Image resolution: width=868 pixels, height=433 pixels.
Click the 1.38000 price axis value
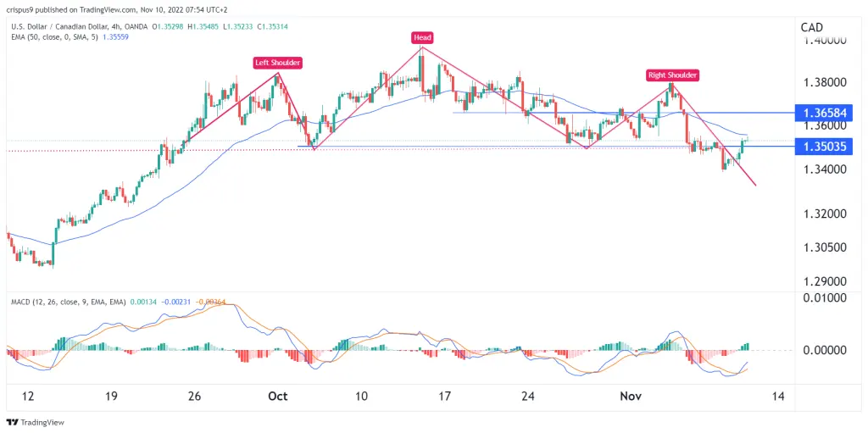tap(825, 82)
